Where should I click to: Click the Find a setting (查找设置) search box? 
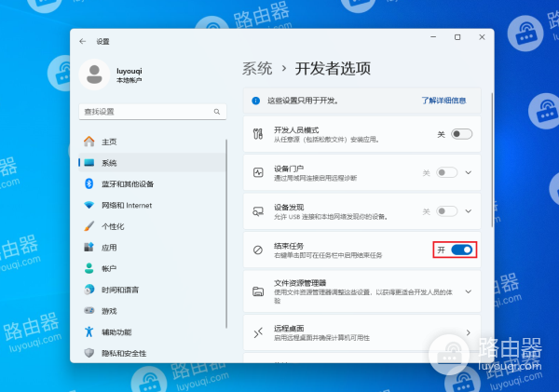pos(153,112)
